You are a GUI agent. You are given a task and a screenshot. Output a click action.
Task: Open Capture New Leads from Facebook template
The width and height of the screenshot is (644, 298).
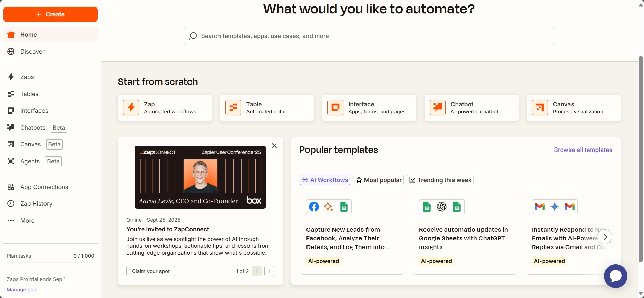click(x=352, y=235)
